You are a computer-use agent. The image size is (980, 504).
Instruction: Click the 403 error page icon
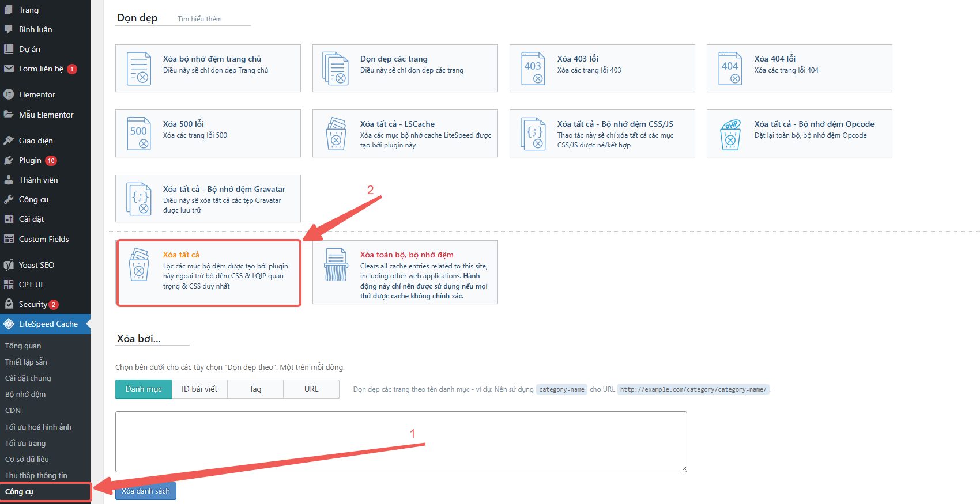[x=533, y=69]
